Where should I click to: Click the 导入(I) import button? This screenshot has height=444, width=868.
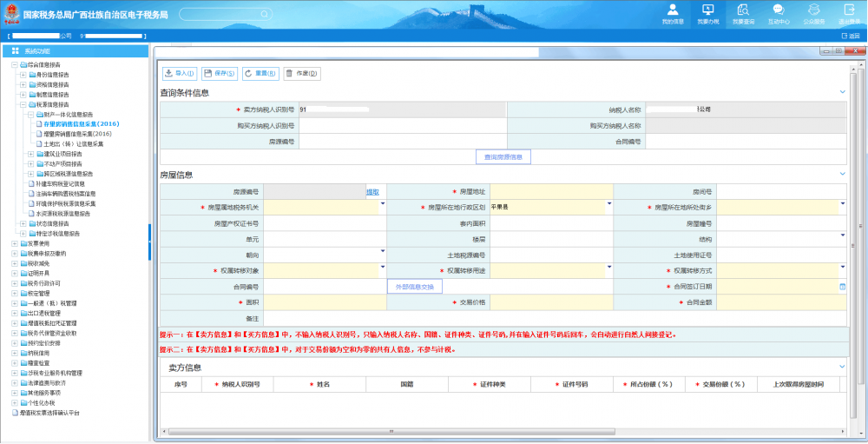tap(180, 74)
